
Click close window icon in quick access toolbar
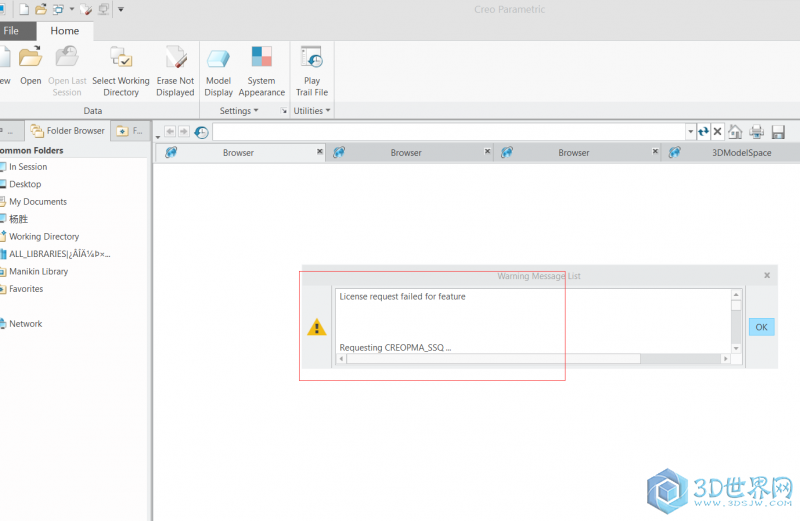[x=104, y=9]
